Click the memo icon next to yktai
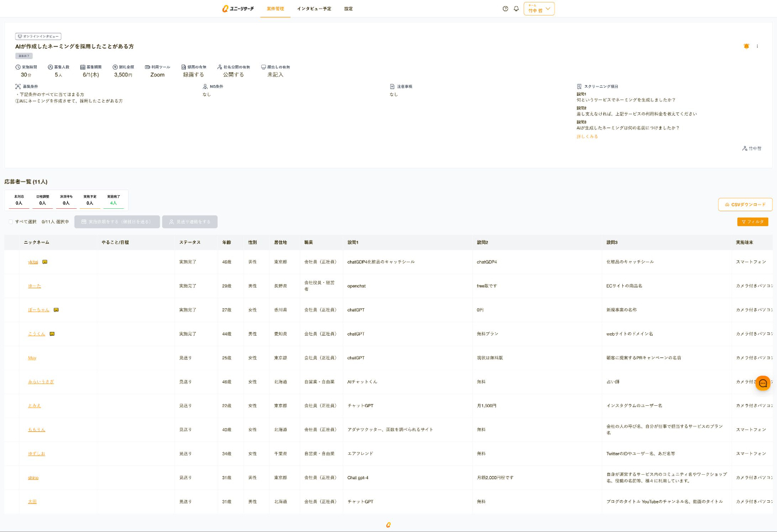 45,262
